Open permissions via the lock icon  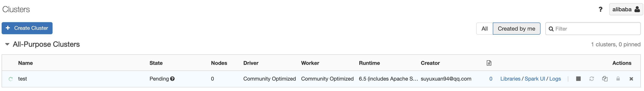click(618, 79)
